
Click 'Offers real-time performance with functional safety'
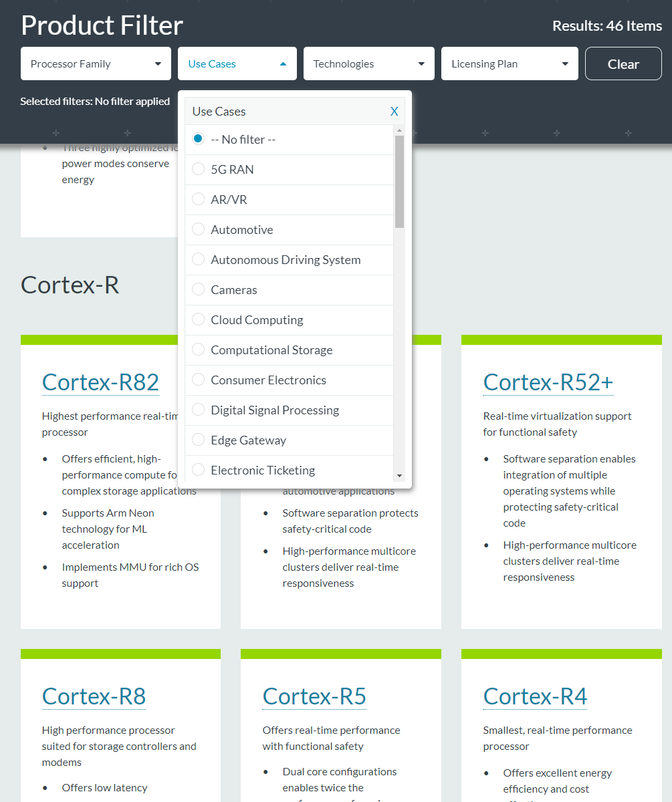click(331, 738)
